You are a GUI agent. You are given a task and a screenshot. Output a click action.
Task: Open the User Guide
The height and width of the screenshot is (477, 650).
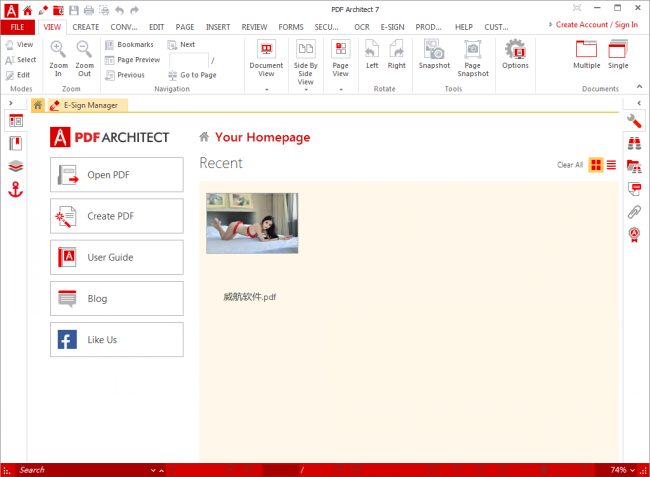pyautogui.click(x=117, y=257)
